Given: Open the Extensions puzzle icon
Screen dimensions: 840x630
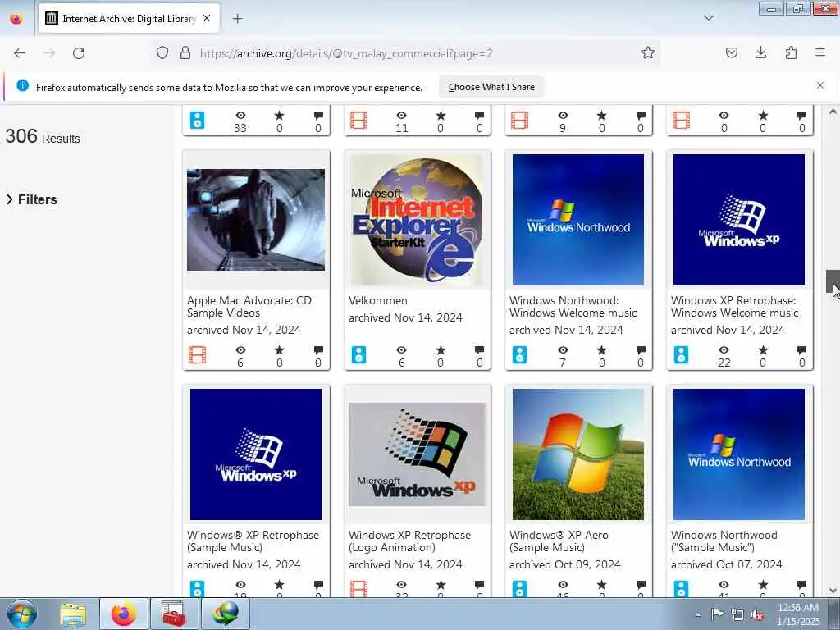Looking at the screenshot, I should point(791,52).
